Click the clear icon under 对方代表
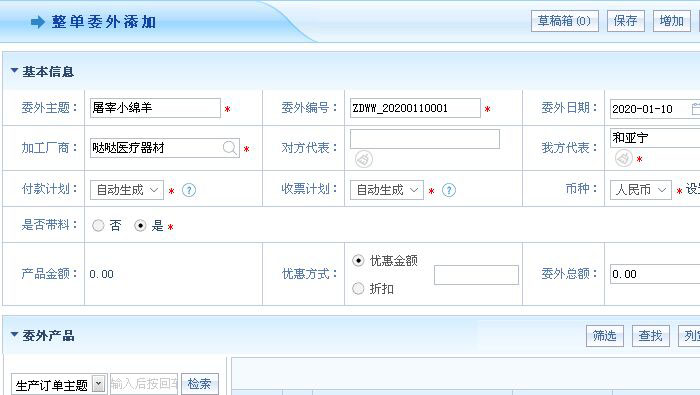The image size is (700, 395). (x=364, y=159)
